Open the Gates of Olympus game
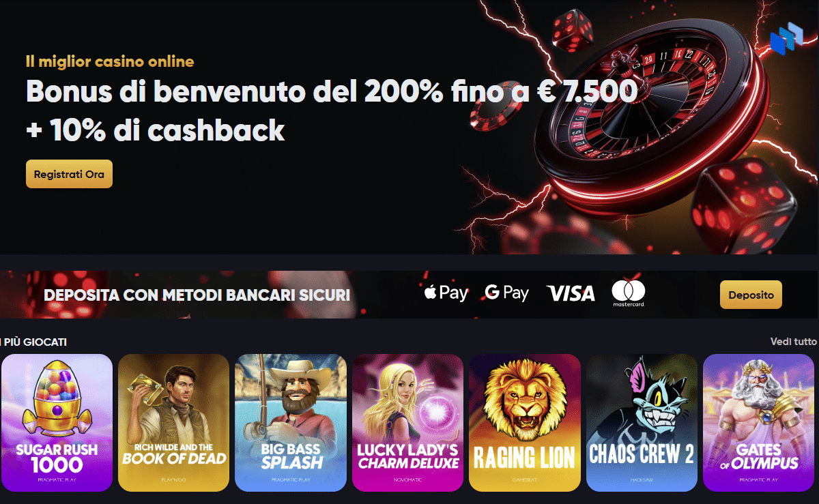 pos(759,423)
